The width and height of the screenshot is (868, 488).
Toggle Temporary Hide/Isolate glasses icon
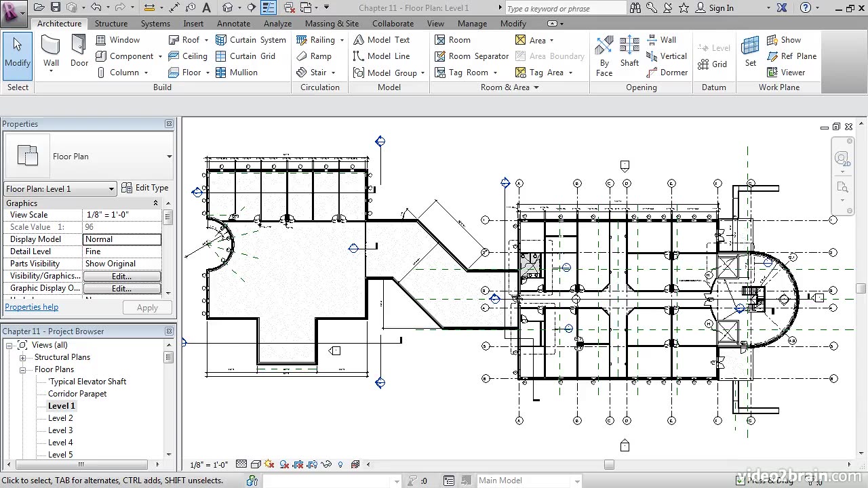[x=327, y=464]
